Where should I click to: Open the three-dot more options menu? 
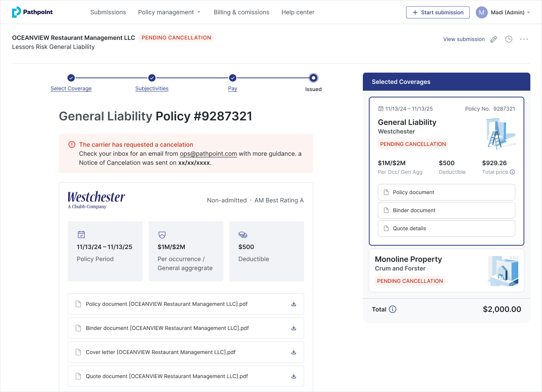524,39
